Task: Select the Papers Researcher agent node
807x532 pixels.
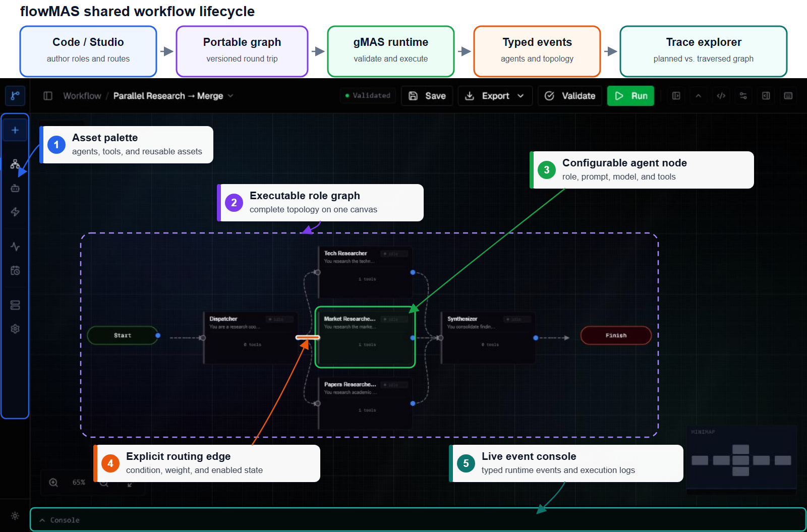Action: (366, 403)
